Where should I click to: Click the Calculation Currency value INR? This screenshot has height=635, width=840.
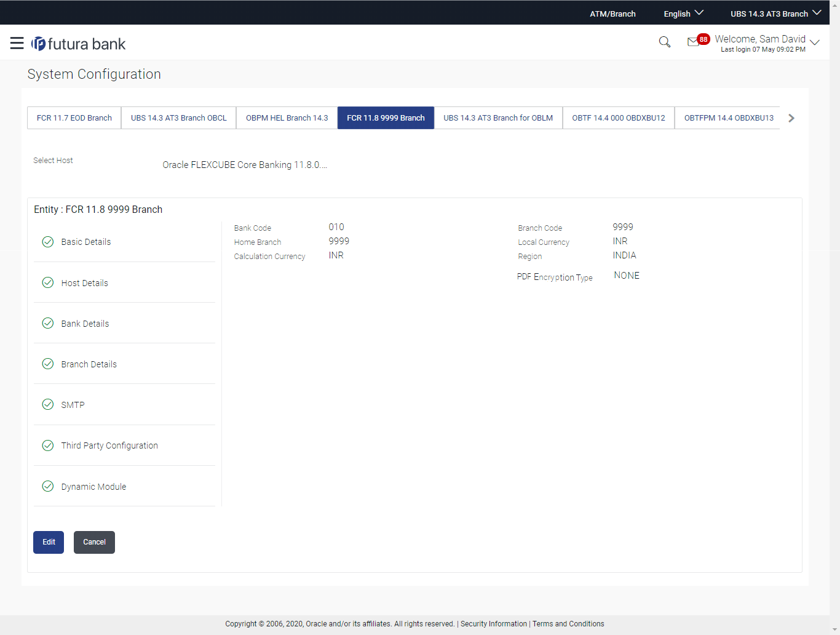pyautogui.click(x=336, y=255)
